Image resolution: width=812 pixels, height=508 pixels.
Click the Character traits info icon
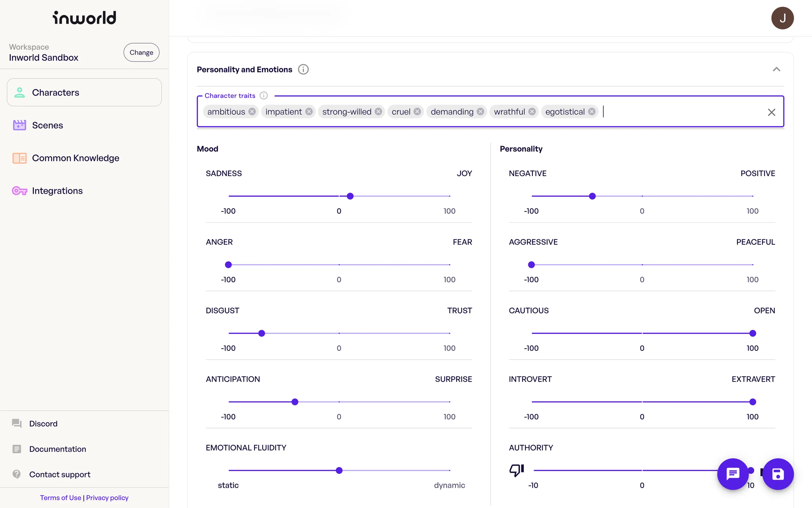264,96
